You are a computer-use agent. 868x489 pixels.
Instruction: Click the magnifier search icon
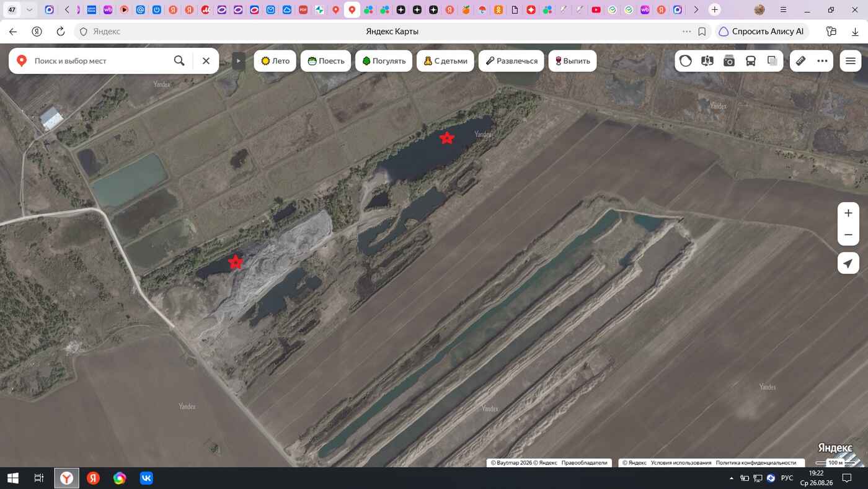coord(179,61)
